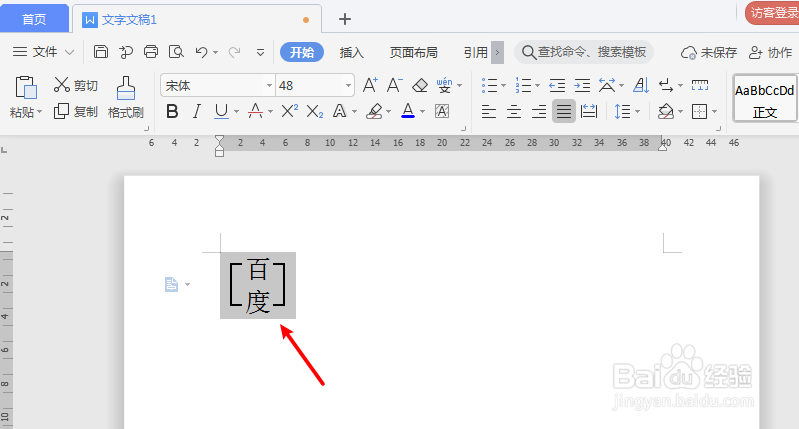
Task: Expand bullet list style arrow
Action: tap(503, 85)
